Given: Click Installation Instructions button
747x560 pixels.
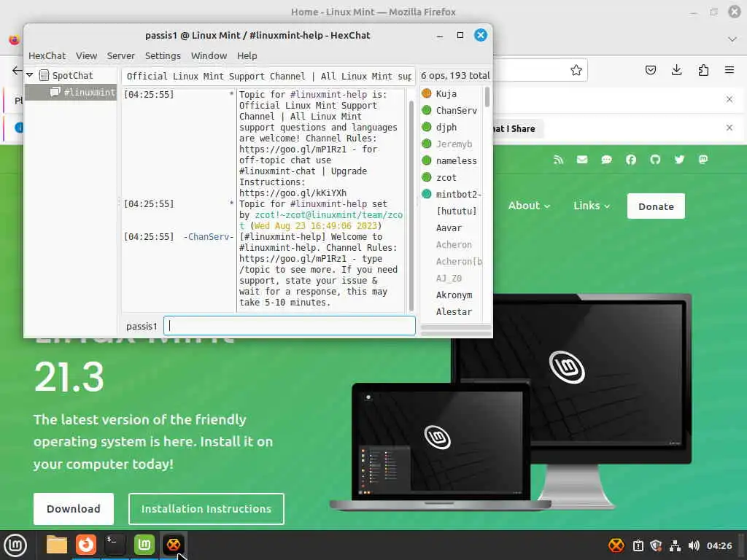Looking at the screenshot, I should point(206,508).
